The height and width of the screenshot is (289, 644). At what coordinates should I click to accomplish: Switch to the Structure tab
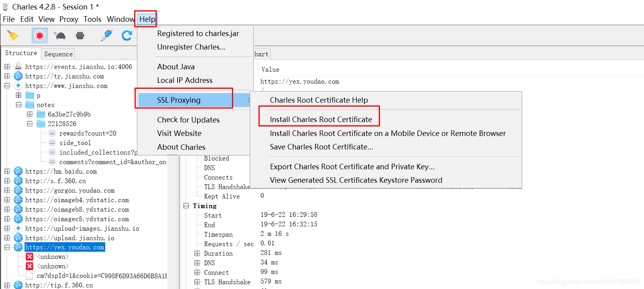[x=21, y=53]
